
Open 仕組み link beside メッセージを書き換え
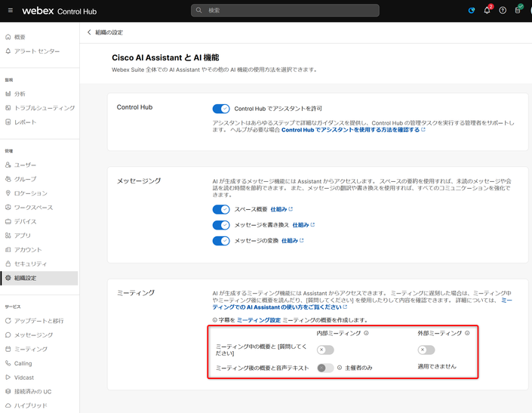tap(303, 225)
